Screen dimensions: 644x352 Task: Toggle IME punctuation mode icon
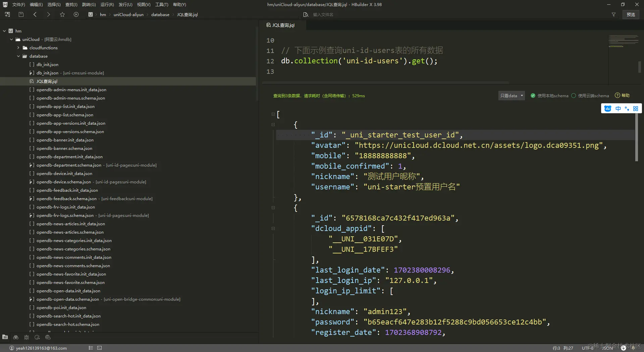pyautogui.click(x=627, y=109)
